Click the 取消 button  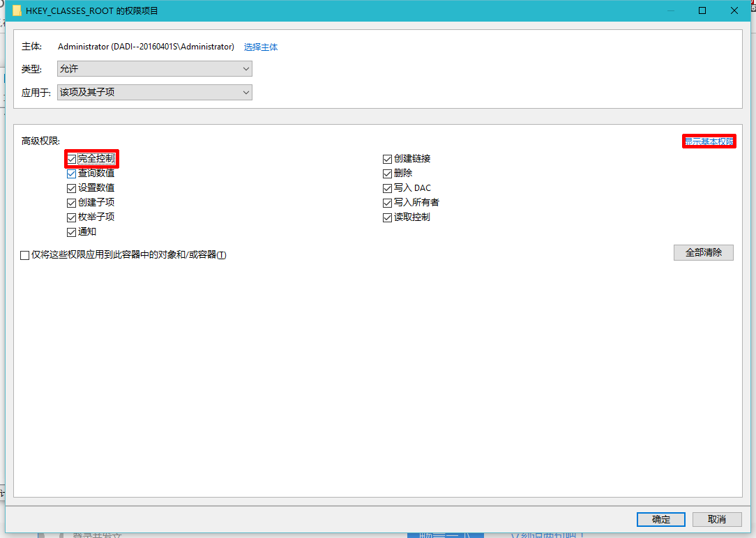[717, 519]
